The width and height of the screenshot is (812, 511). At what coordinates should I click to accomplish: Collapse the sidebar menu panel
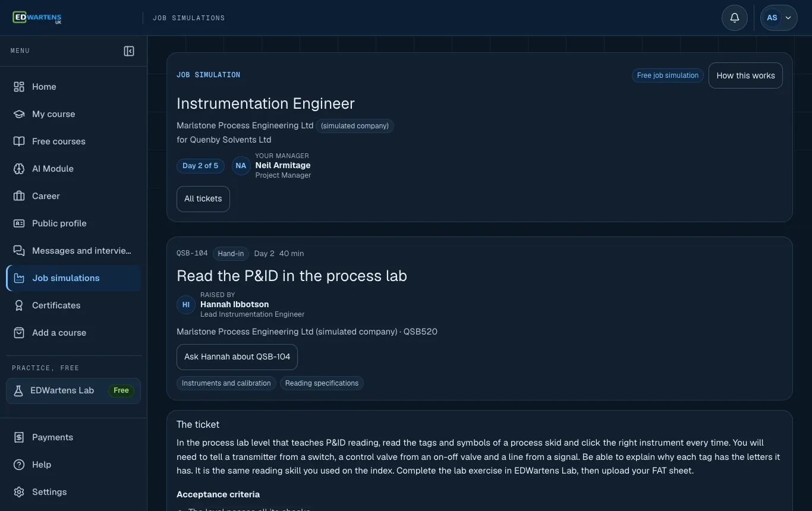[129, 51]
